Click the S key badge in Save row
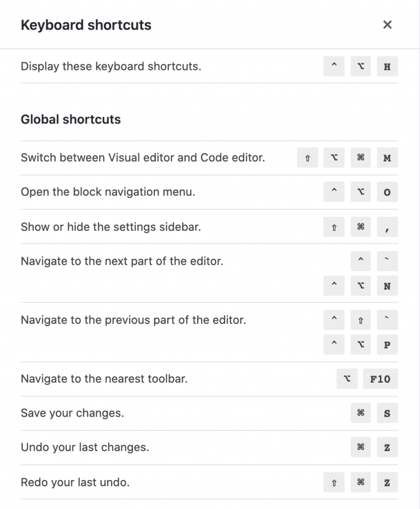Screen dimensions: 420x509 point(387,413)
